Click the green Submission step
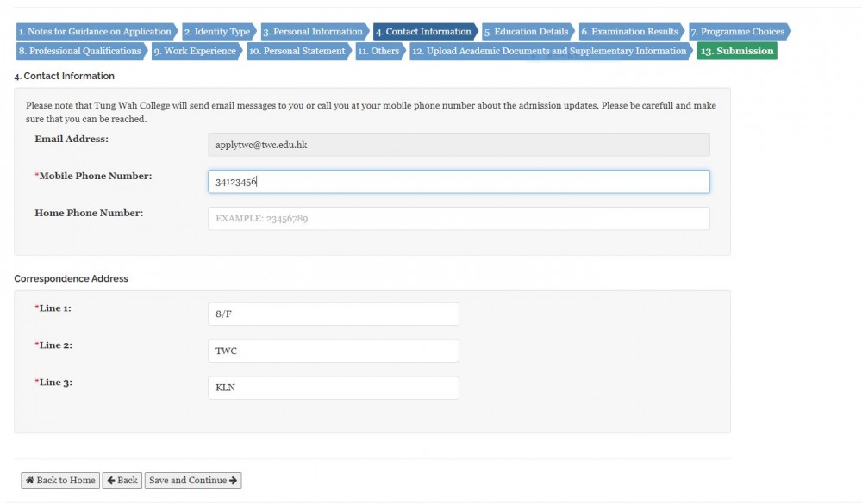This screenshot has width=862, height=504. click(x=736, y=51)
